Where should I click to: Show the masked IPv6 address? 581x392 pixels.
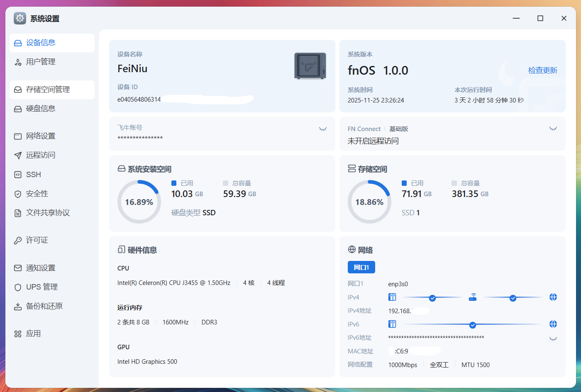tap(553, 339)
